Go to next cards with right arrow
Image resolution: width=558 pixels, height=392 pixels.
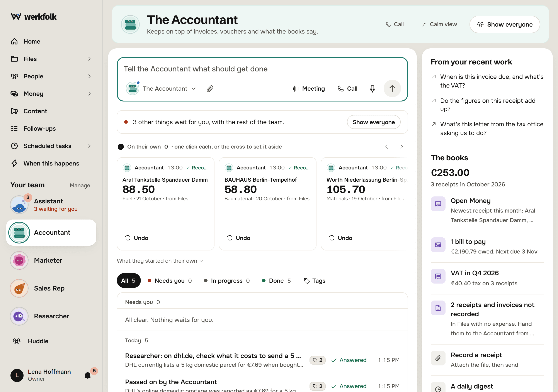point(401,147)
